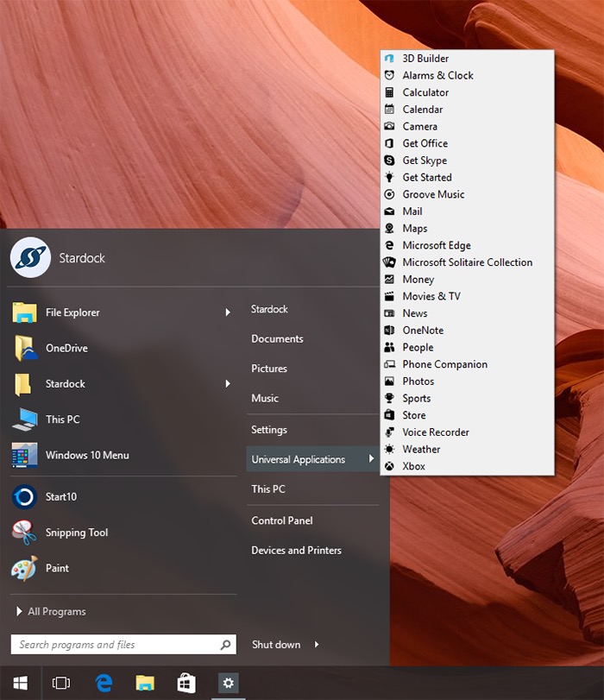604x700 pixels.
Task: Expand the File Explorer submenu arrow
Action: coord(228,312)
